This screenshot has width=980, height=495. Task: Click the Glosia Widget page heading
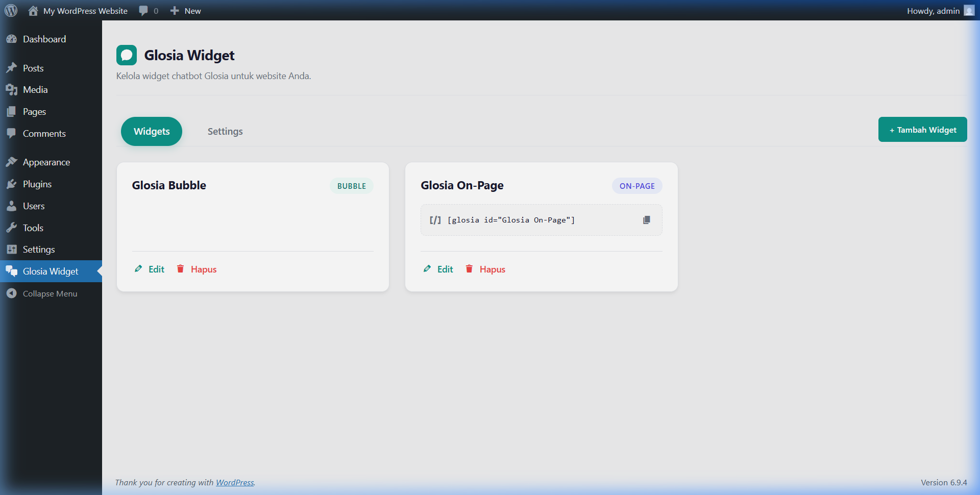coord(189,55)
